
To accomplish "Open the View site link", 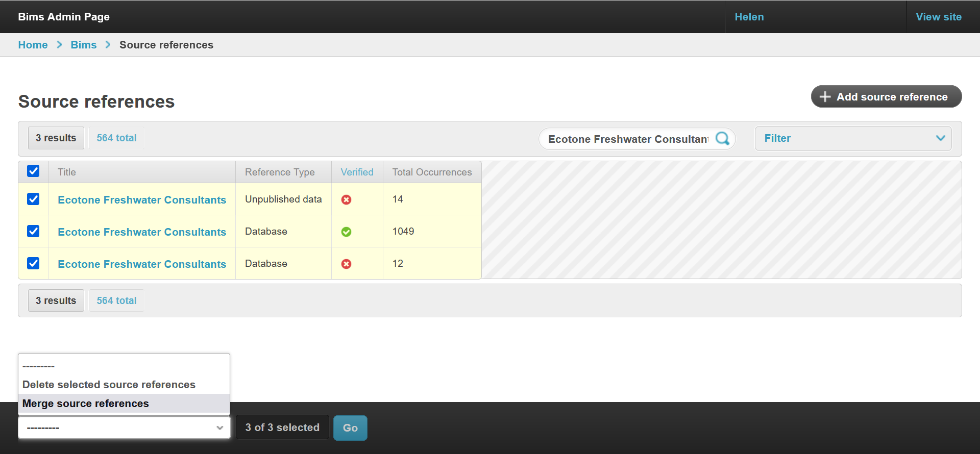I will tap(939, 17).
